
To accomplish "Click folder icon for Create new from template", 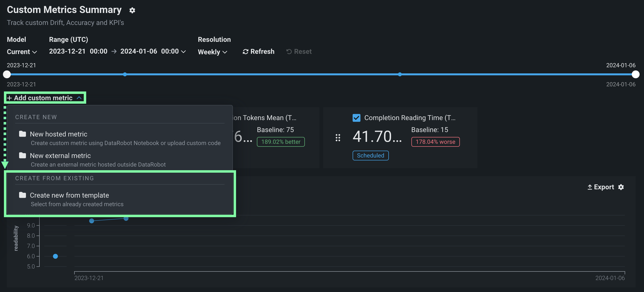I will pos(23,195).
